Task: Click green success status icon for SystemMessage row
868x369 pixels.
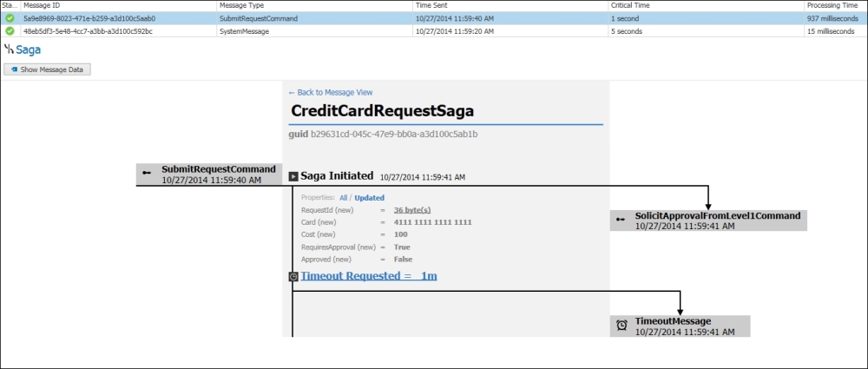Action: pos(10,31)
